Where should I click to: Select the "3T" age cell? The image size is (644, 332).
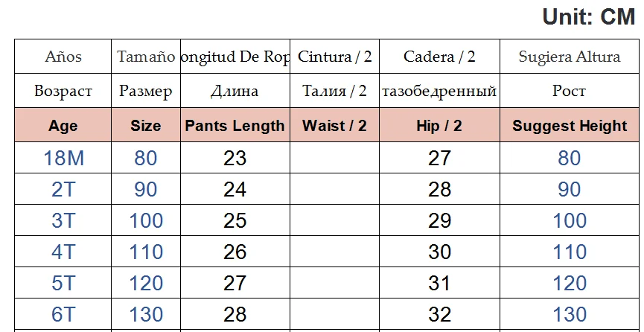point(63,221)
